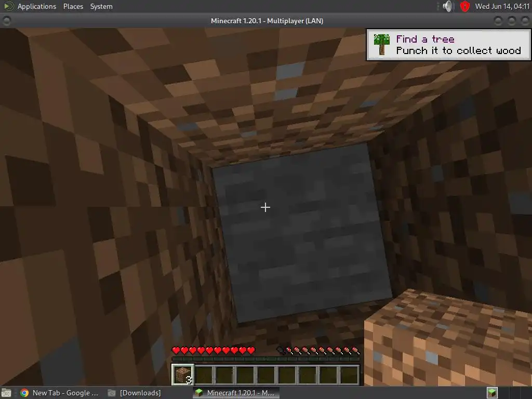Minimize the Minecraft window
The image size is (532, 399).
[498, 21]
